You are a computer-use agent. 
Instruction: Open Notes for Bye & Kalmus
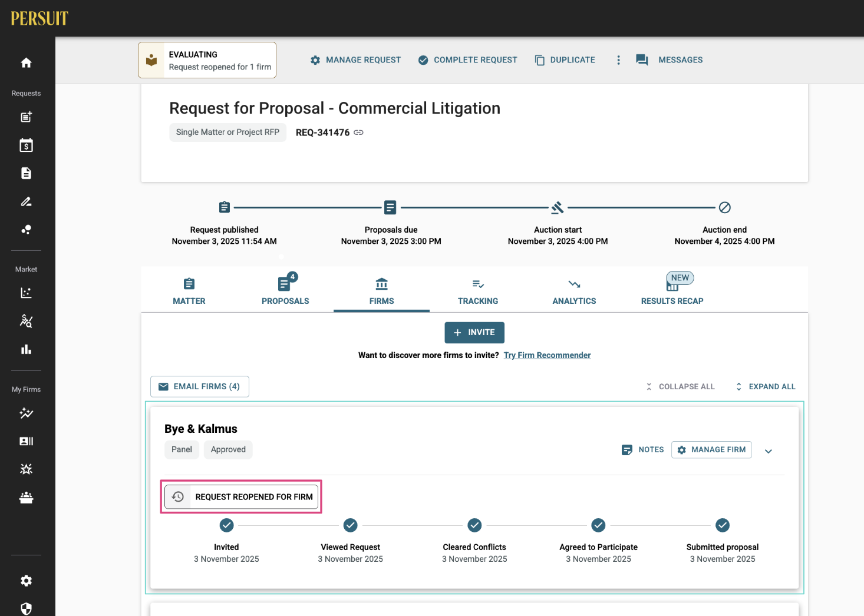(x=642, y=450)
